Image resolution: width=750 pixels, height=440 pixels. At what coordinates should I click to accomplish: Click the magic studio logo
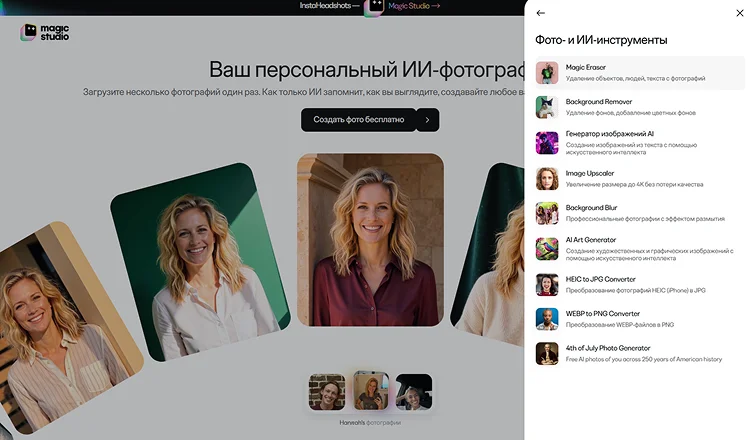[x=44, y=33]
